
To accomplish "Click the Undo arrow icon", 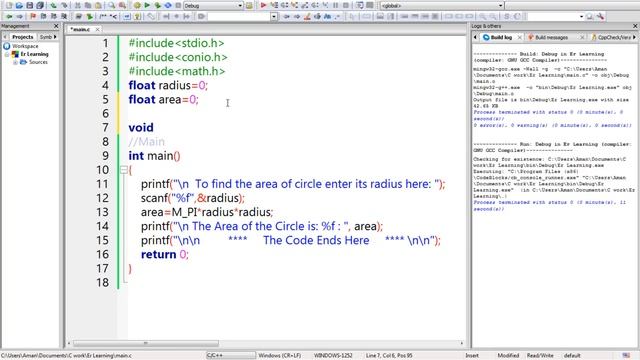I will 53,5.
